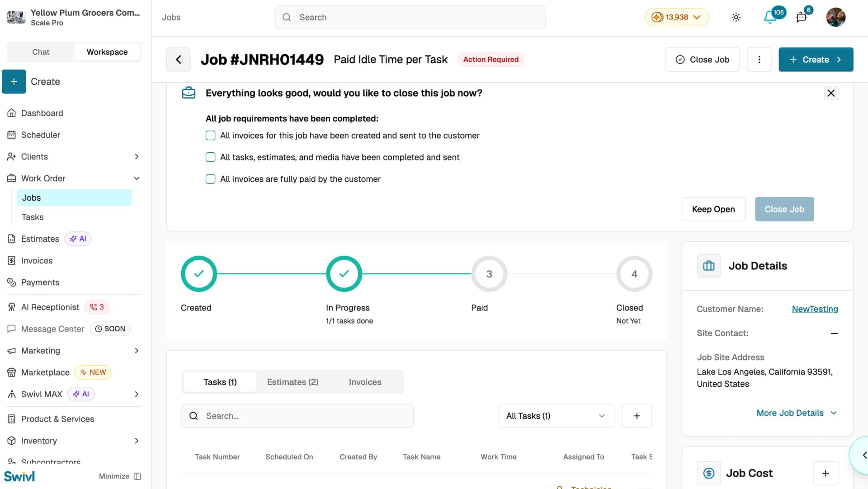This screenshot has height=489, width=868.
Task: Collapse the Work Order section
Action: 137,178
